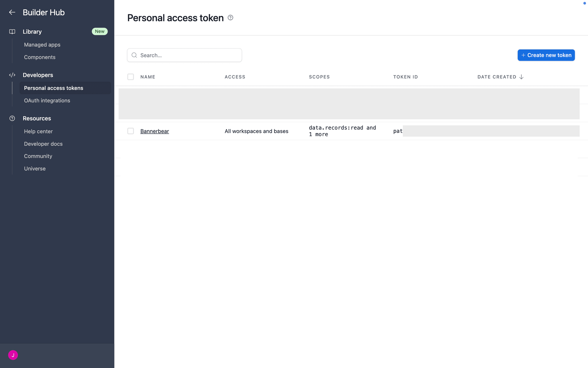Click inside the Search input field

coord(184,55)
